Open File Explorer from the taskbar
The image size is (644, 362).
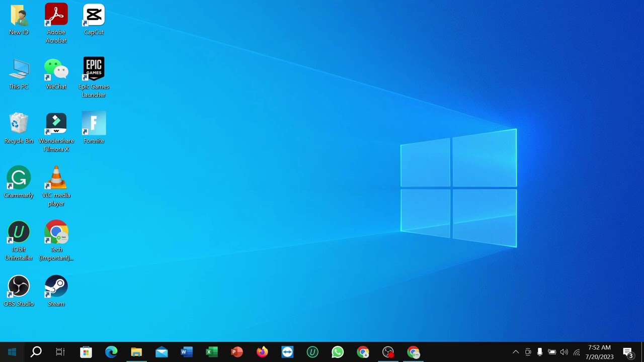pyautogui.click(x=136, y=352)
